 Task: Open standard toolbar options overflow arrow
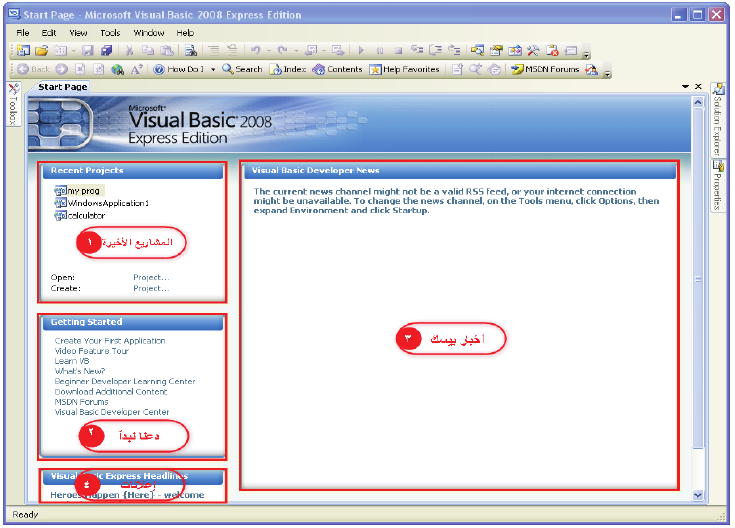[586, 55]
